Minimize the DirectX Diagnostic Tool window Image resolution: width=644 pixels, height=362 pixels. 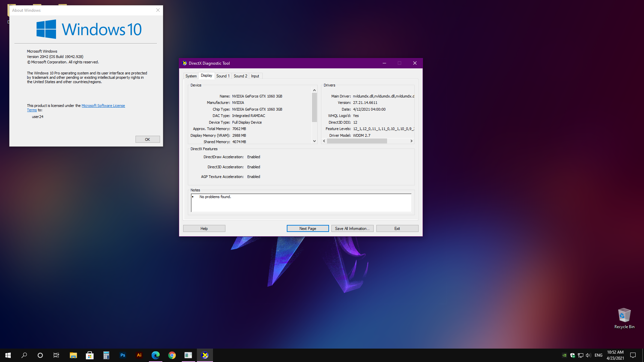tap(384, 63)
